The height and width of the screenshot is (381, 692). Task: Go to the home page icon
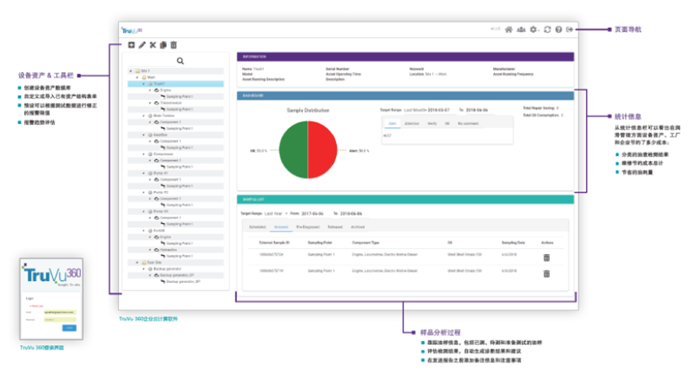point(509,30)
